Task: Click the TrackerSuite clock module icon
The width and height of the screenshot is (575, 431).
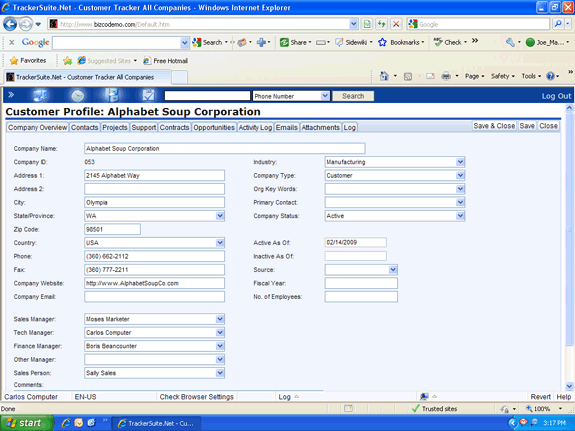Action: point(77,96)
